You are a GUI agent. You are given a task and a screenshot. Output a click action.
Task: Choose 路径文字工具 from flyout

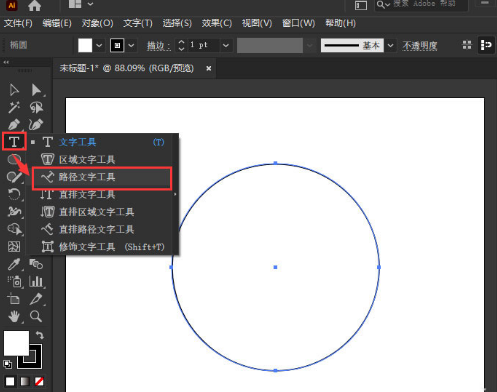pyautogui.click(x=102, y=177)
